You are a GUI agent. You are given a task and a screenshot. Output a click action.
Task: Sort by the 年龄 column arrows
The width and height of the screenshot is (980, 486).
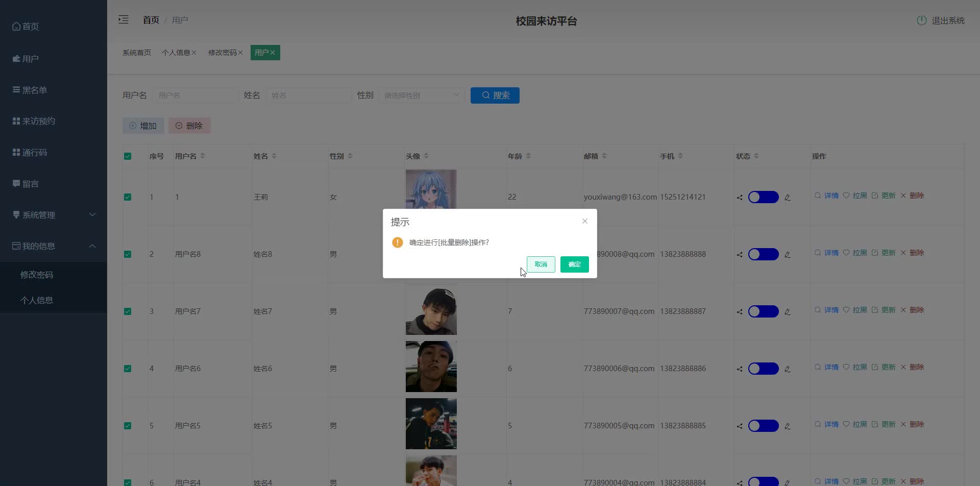[528, 156]
